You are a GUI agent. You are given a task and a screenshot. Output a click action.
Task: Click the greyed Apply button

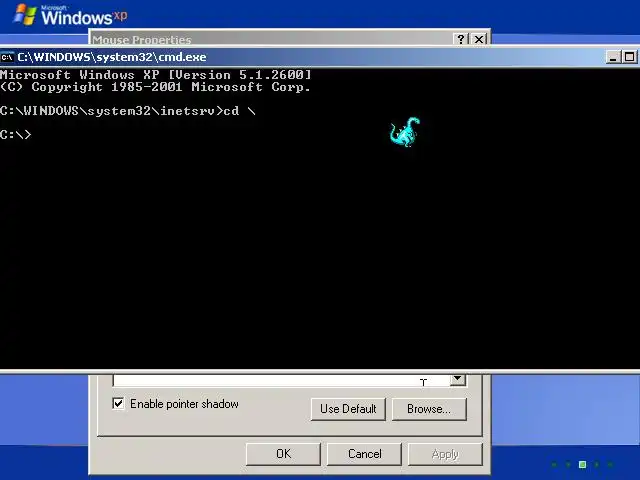click(445, 454)
